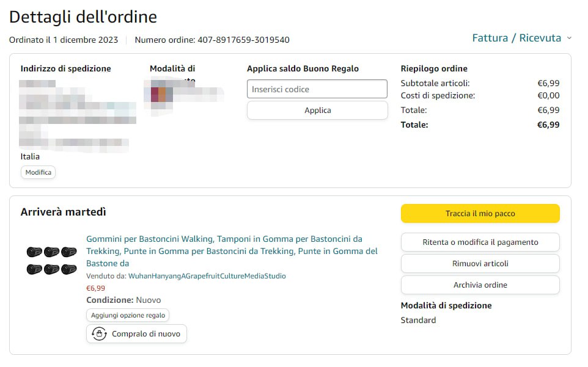Click the bold Totale amount in order summary

point(548,125)
